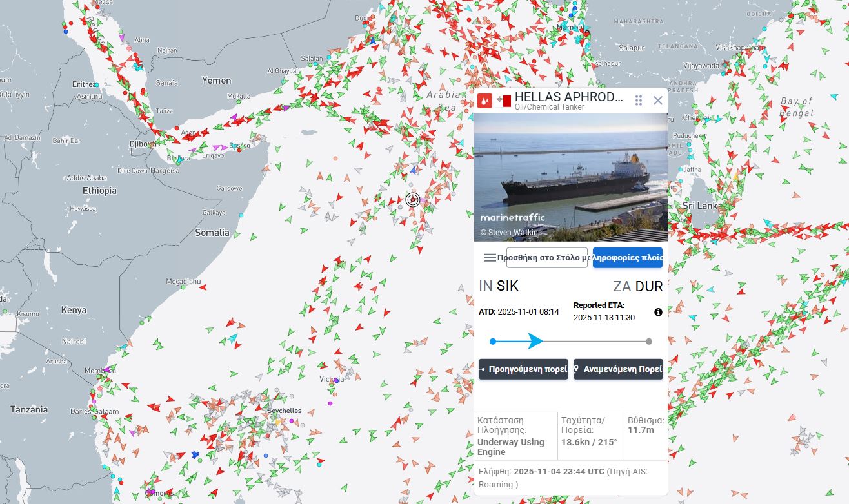
Task: Close the HELLAS APHROD vessel popup
Action: pyautogui.click(x=658, y=101)
